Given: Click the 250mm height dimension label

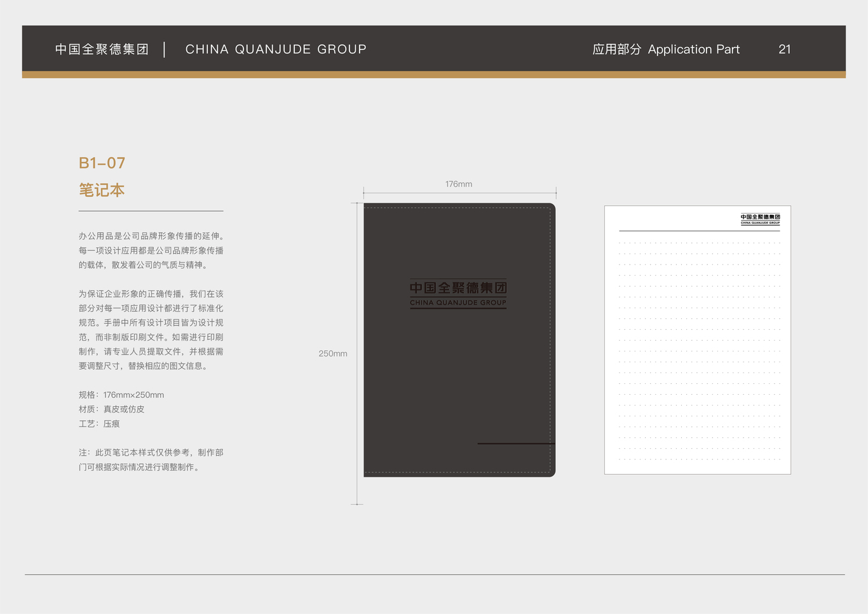Looking at the screenshot, I should pos(333,353).
